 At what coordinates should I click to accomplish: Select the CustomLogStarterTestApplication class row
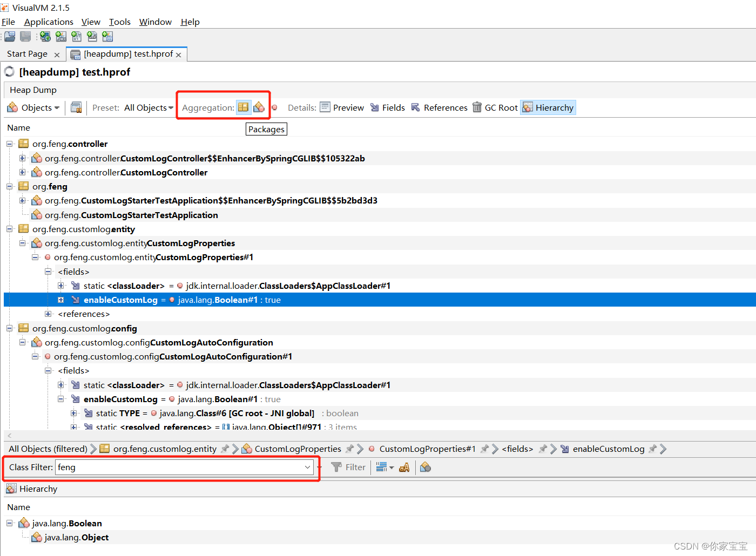pos(131,215)
